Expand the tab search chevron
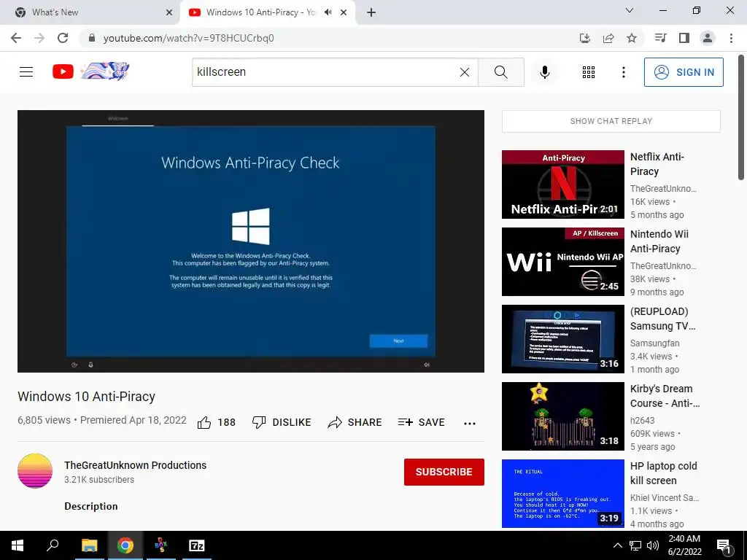 coord(630,10)
